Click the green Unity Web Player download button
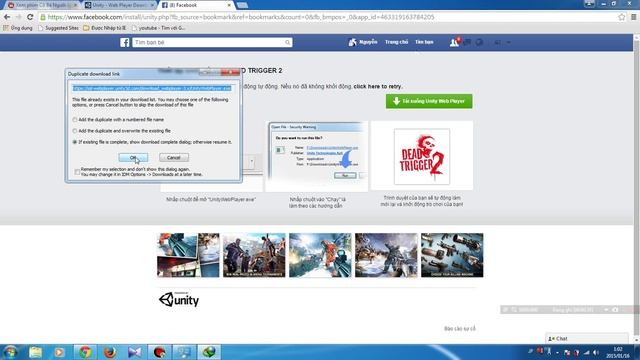 tap(429, 101)
